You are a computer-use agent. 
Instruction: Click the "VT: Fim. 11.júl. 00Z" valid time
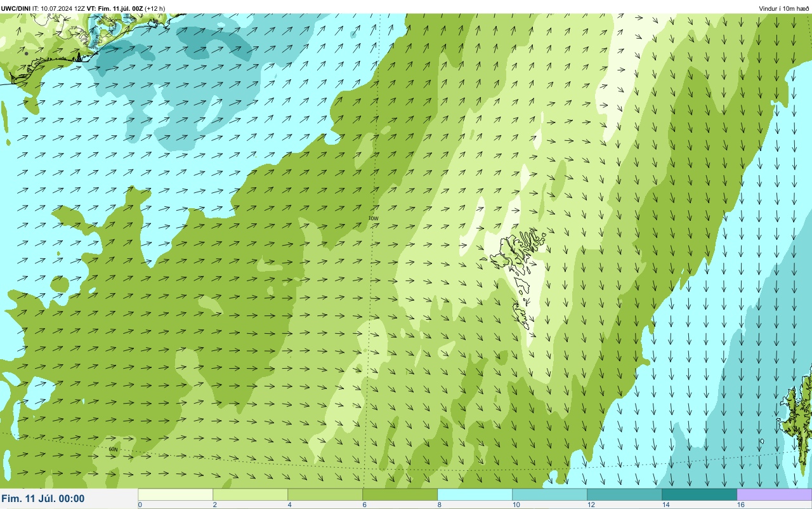point(115,8)
